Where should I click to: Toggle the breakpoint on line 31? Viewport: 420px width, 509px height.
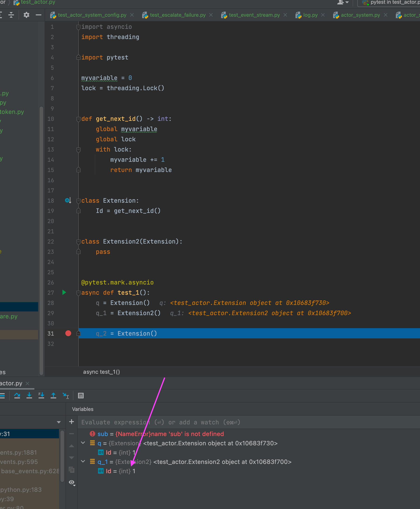pyautogui.click(x=68, y=333)
